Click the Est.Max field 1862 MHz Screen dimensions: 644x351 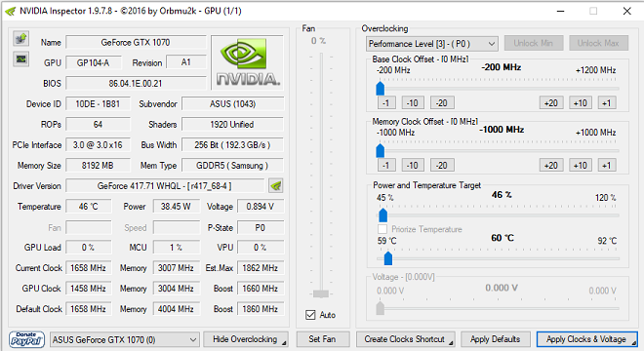click(x=261, y=268)
